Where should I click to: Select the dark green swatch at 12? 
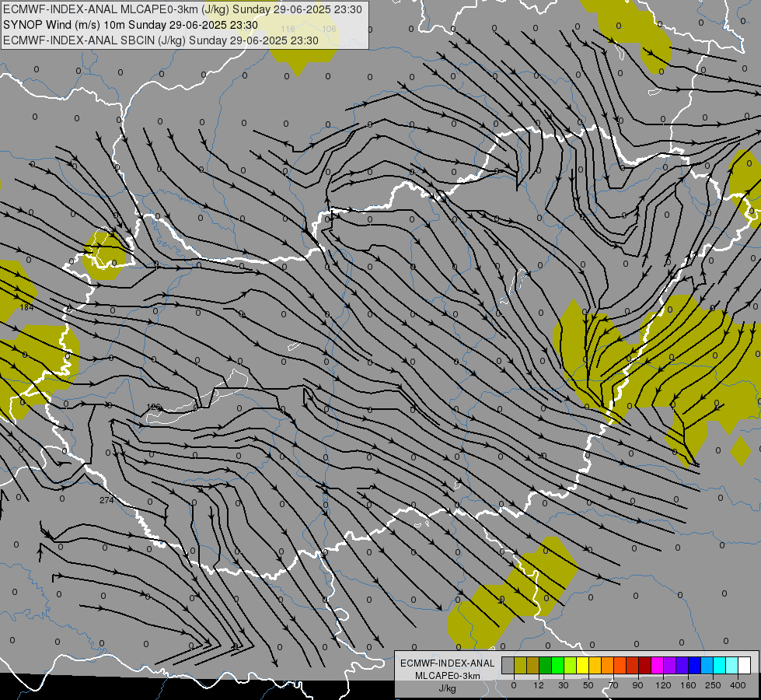pos(546,665)
